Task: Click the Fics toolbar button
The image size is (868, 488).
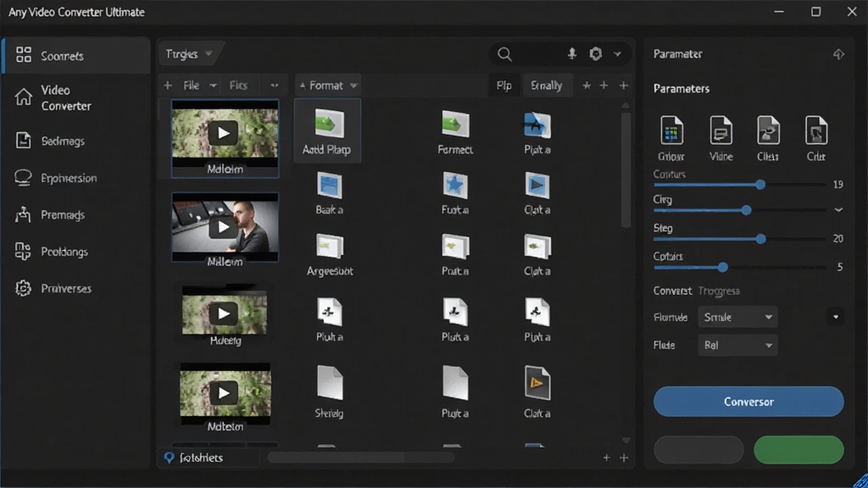Action: coord(238,86)
